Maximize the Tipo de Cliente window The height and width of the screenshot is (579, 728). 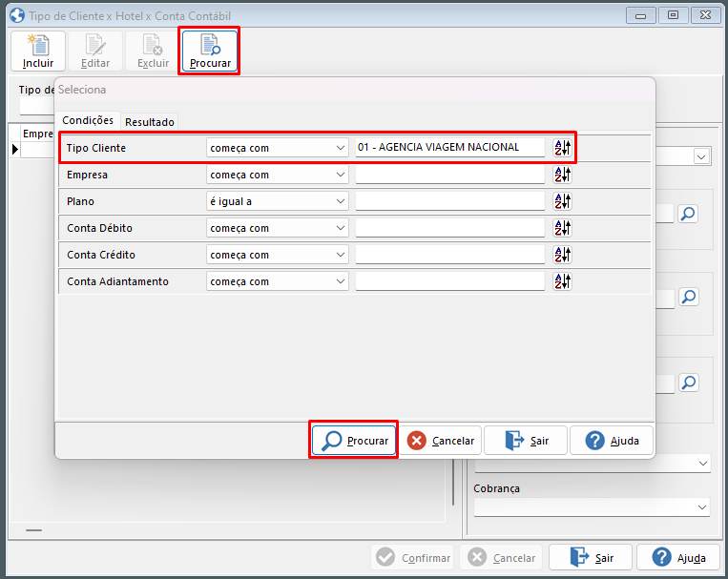click(674, 15)
